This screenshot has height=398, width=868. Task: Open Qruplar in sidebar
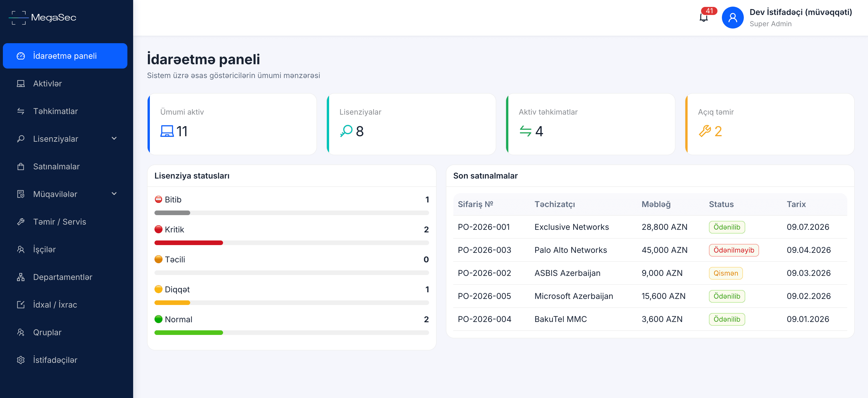click(65, 332)
